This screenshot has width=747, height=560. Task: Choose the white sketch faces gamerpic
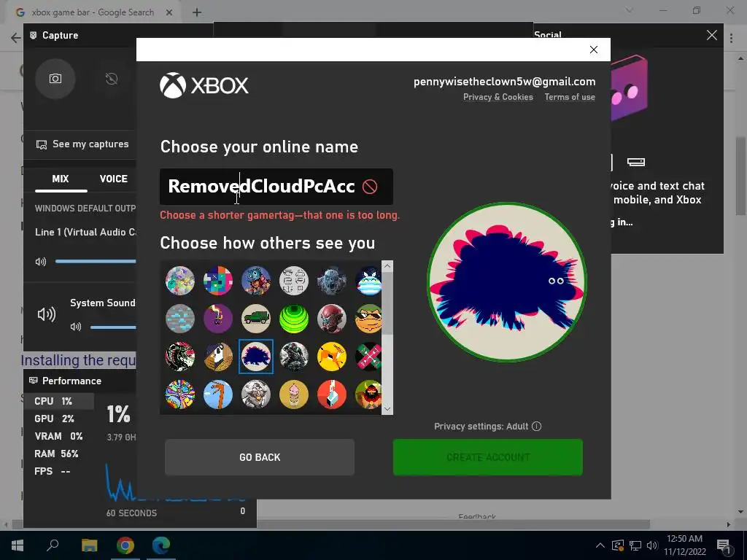pos(294,281)
